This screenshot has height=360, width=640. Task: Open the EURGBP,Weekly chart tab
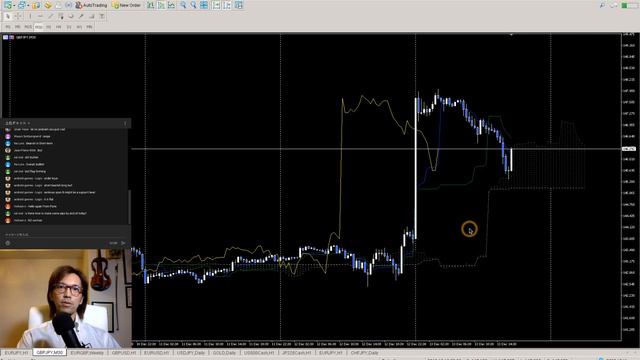[x=87, y=353]
